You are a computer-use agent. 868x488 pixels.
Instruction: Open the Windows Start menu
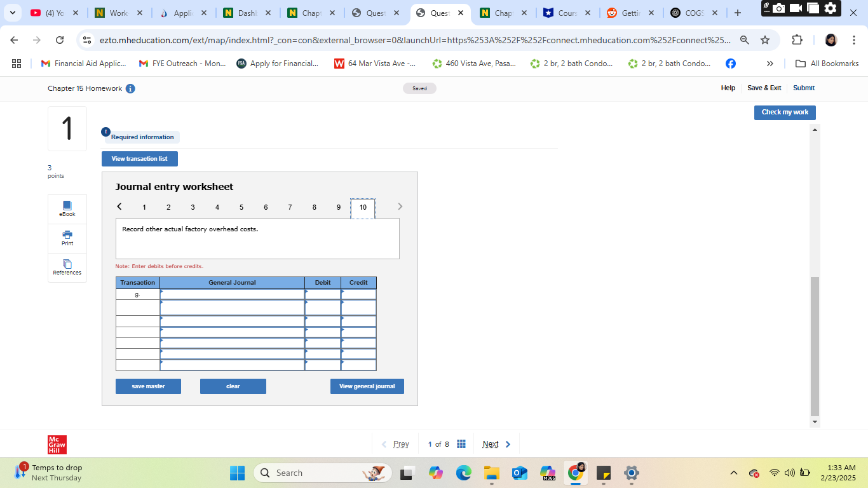(x=237, y=473)
